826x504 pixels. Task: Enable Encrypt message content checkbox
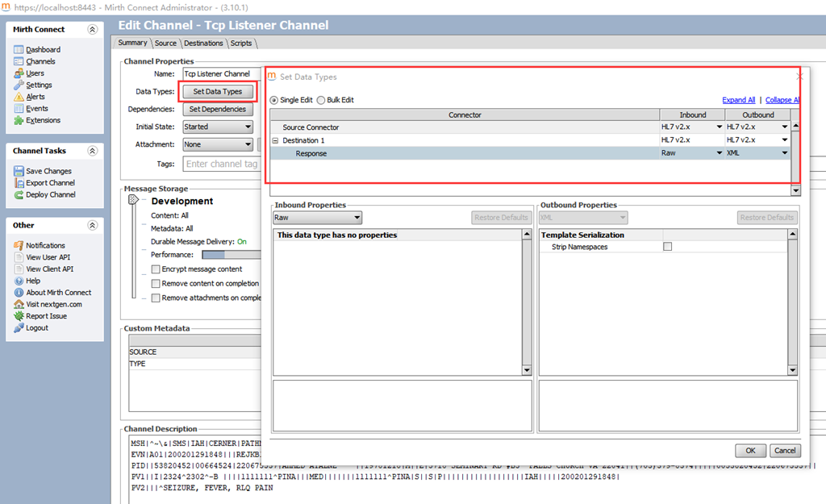[156, 269]
